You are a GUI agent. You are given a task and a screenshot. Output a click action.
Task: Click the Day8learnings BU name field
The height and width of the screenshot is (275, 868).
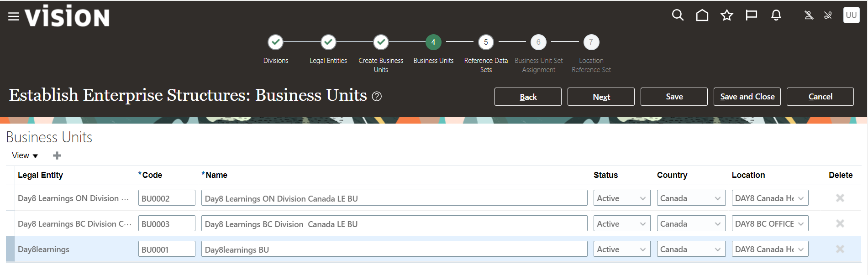pyautogui.click(x=394, y=249)
